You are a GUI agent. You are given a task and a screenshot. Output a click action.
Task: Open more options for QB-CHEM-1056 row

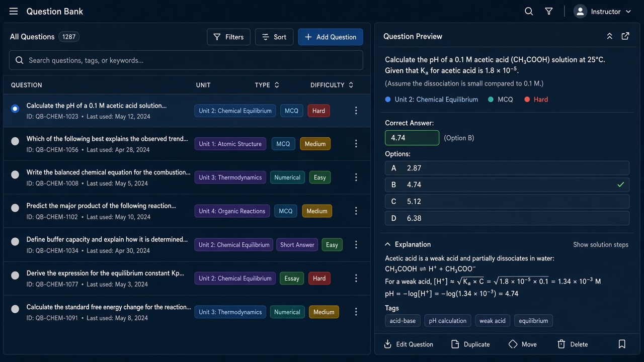356,144
